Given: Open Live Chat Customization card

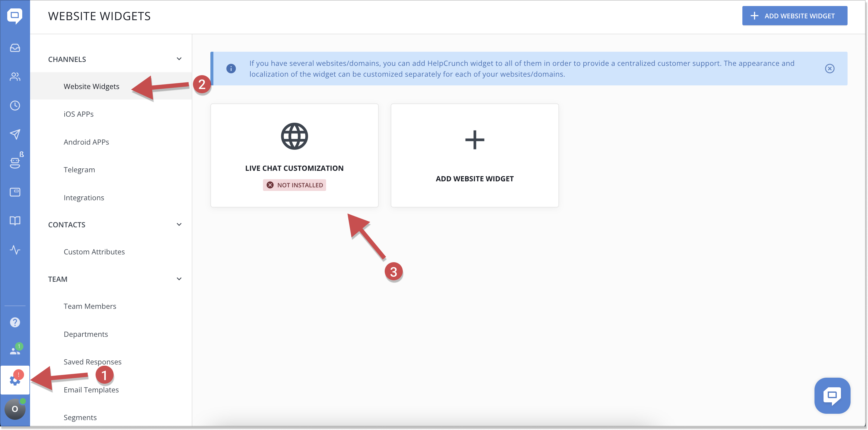Looking at the screenshot, I should (294, 155).
